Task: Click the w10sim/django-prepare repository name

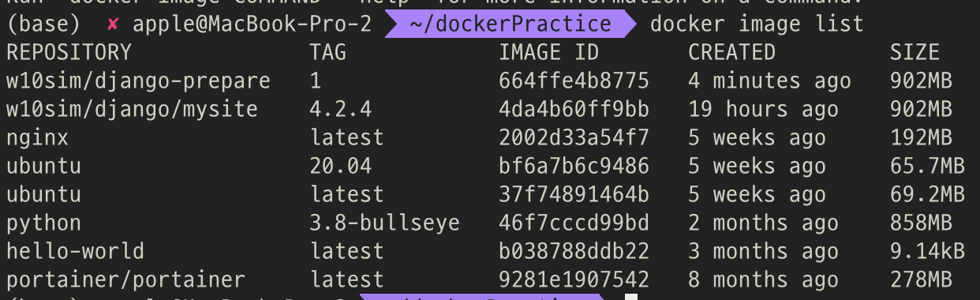Action: pos(138,81)
